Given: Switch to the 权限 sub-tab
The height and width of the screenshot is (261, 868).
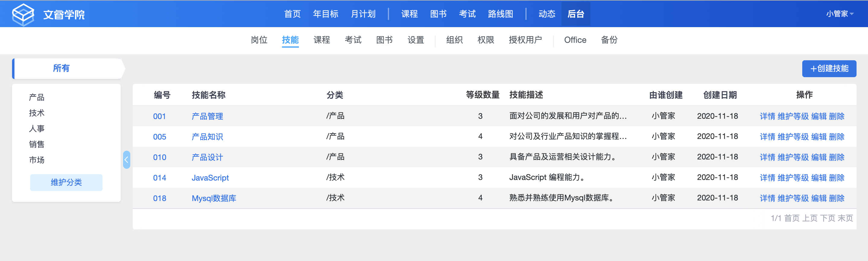Looking at the screenshot, I should [x=486, y=40].
